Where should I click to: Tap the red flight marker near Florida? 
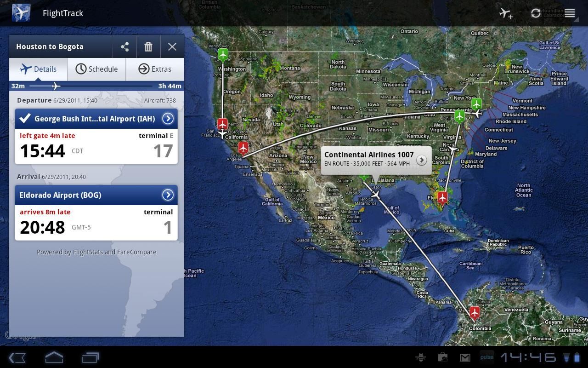click(442, 198)
